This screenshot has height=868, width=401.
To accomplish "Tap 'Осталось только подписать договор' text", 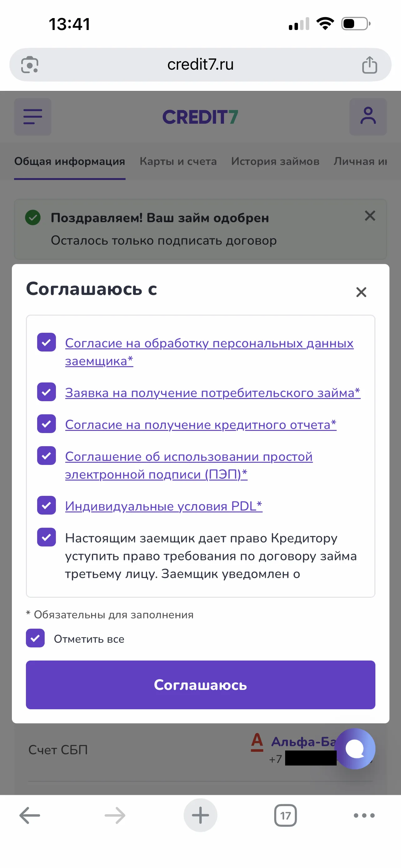I will pos(164,241).
